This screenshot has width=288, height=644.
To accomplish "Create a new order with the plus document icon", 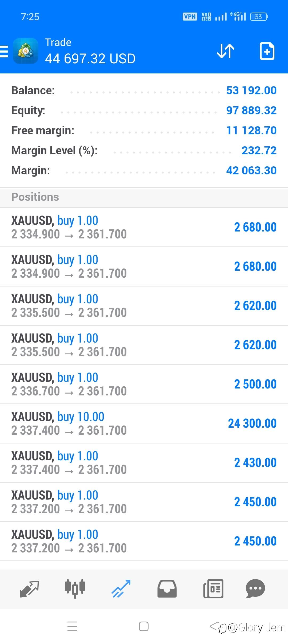I will tap(267, 51).
